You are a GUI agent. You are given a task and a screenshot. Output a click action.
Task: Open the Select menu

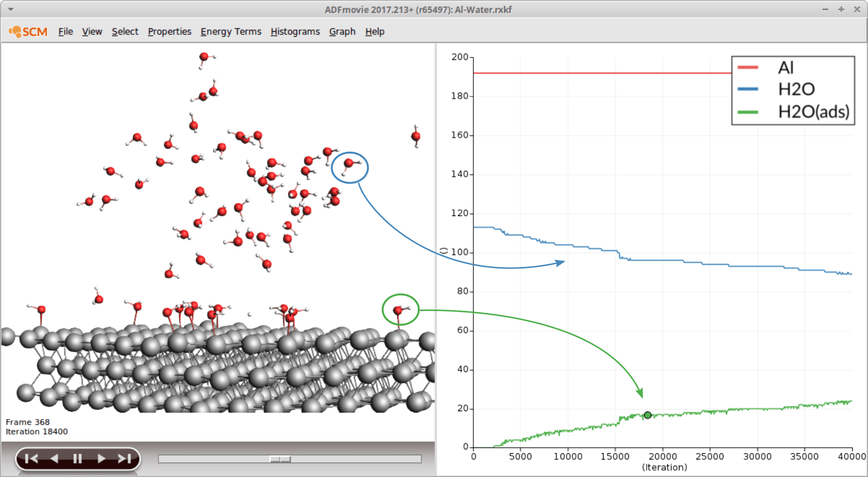(125, 31)
